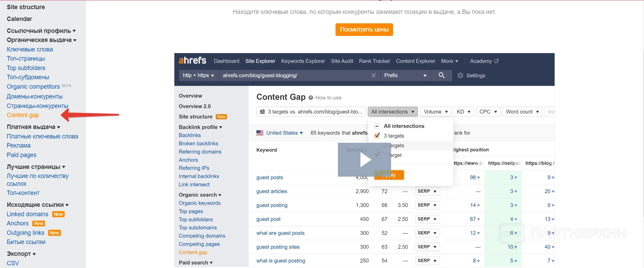Click the 3 targets vs. ahrefs.com selector
Viewport: 644px width, 268px height.
pyautogui.click(x=311, y=112)
